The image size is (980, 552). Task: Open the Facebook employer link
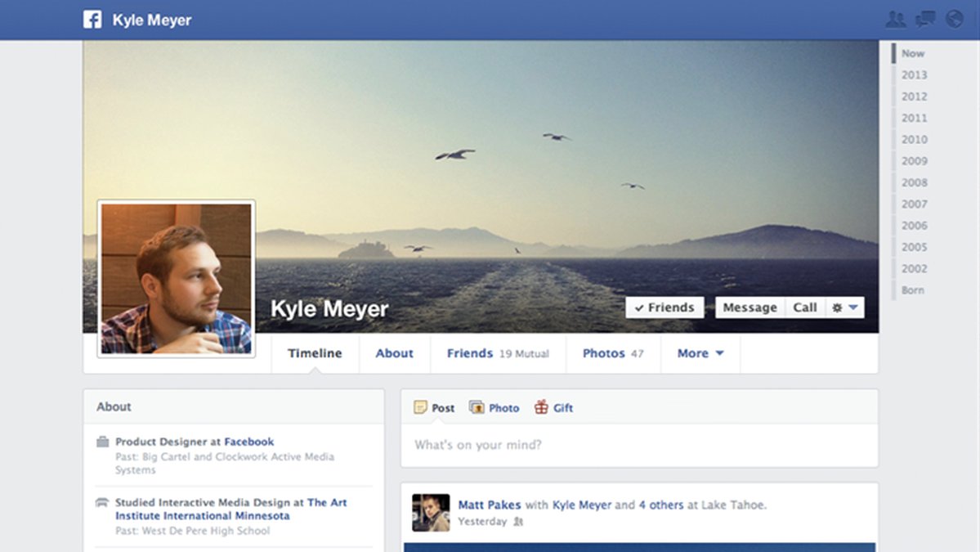point(248,442)
